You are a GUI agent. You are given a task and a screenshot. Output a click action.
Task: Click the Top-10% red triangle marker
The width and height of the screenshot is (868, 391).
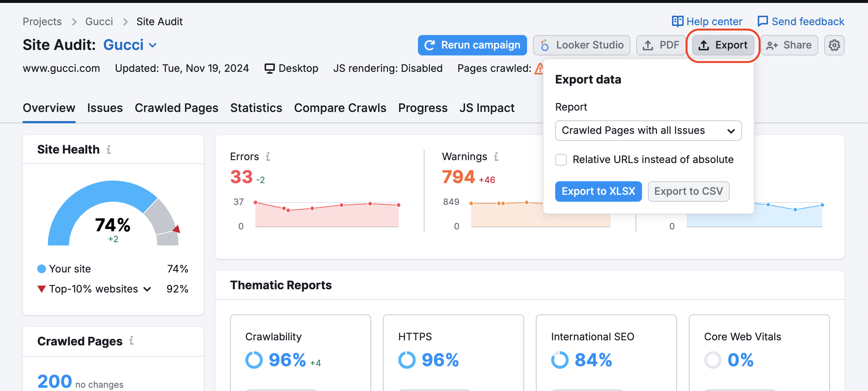[x=42, y=289]
